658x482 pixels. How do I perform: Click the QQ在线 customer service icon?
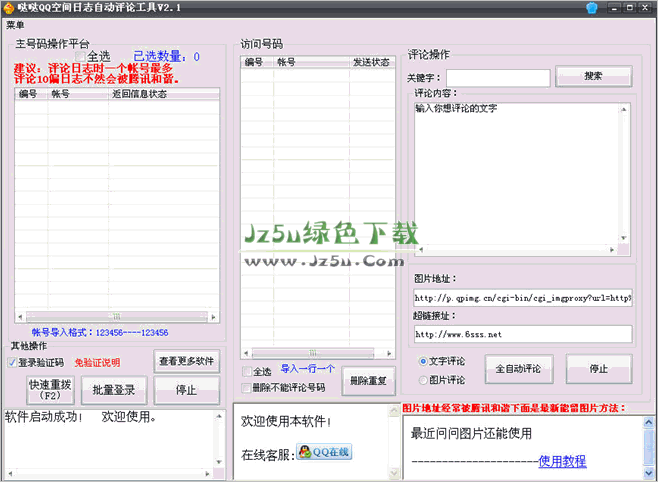point(324,452)
